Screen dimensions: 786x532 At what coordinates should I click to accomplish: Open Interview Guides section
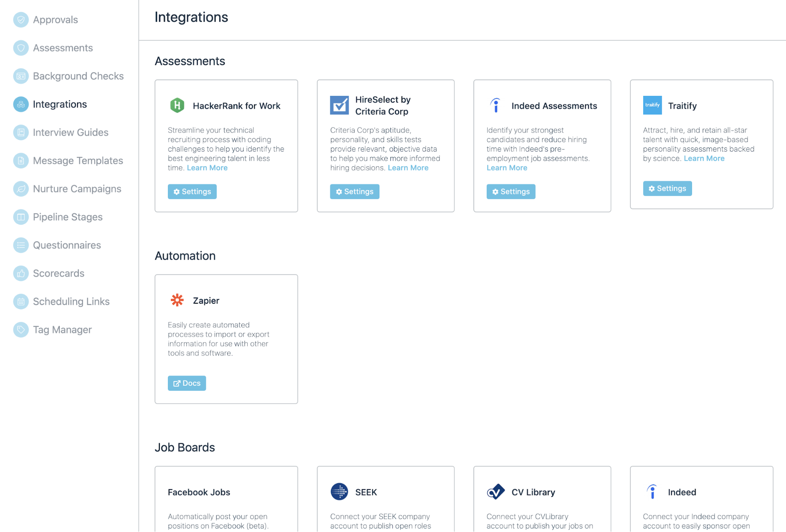(x=71, y=133)
